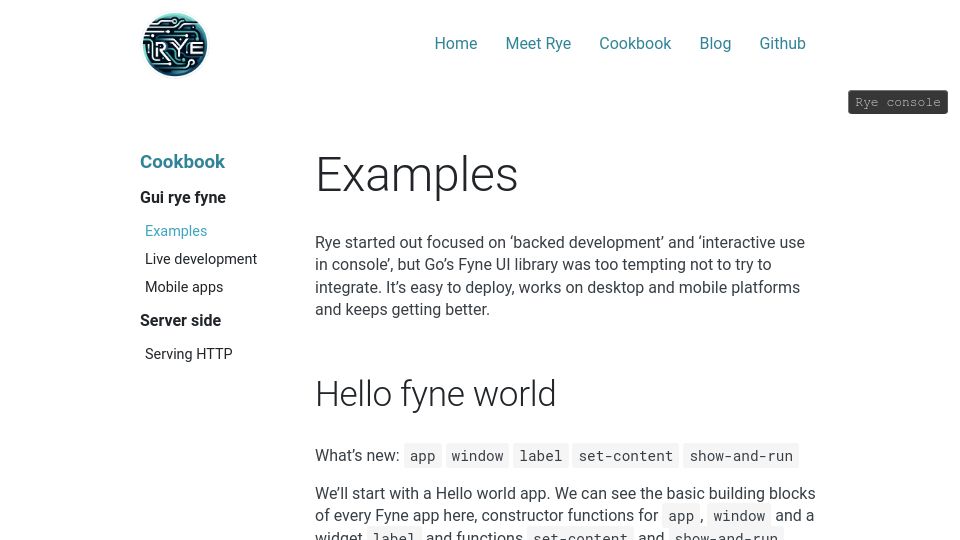Go to the Home page

(x=456, y=43)
